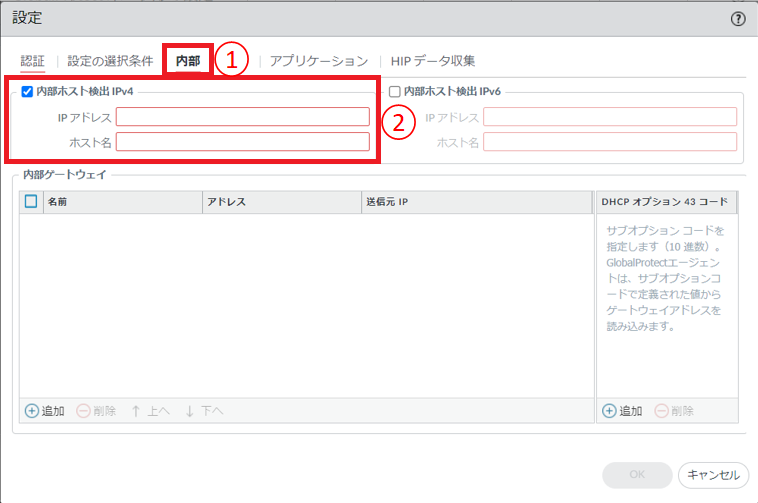Click the 下へ move down arrow
The height and width of the screenshot is (503, 758).
coord(189,411)
